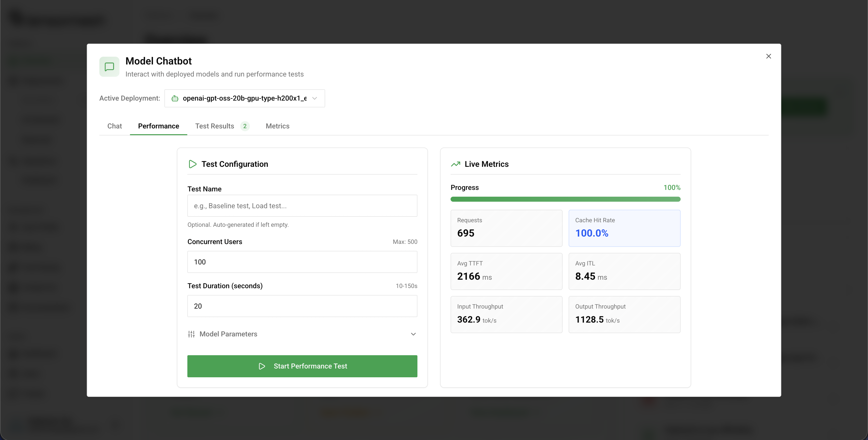Click the deployment icon inside the Active Deployment selector
Image resolution: width=868 pixels, height=440 pixels.
pyautogui.click(x=175, y=98)
